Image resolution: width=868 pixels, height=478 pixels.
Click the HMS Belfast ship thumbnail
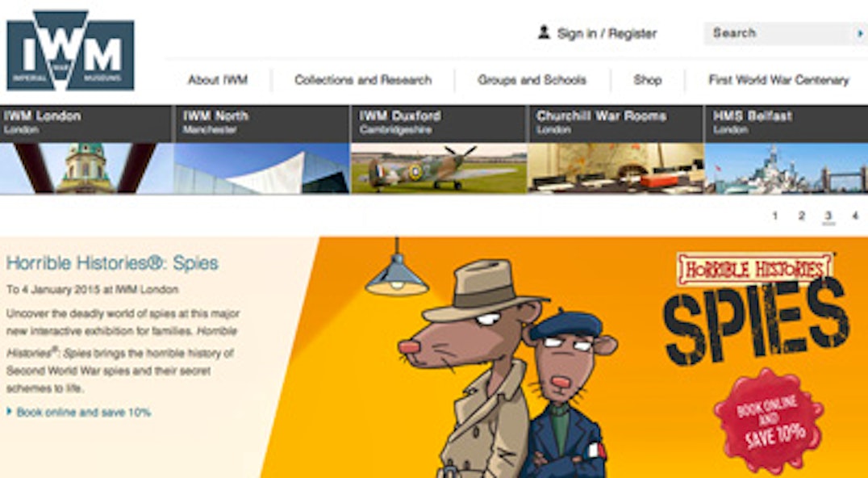pos(787,168)
